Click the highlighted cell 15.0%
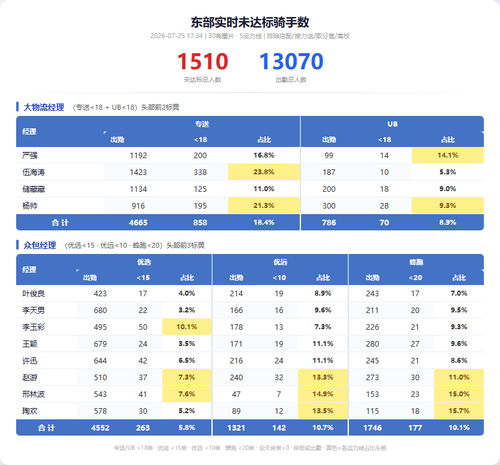Image resolution: width=500 pixels, height=465 pixels. point(459,394)
